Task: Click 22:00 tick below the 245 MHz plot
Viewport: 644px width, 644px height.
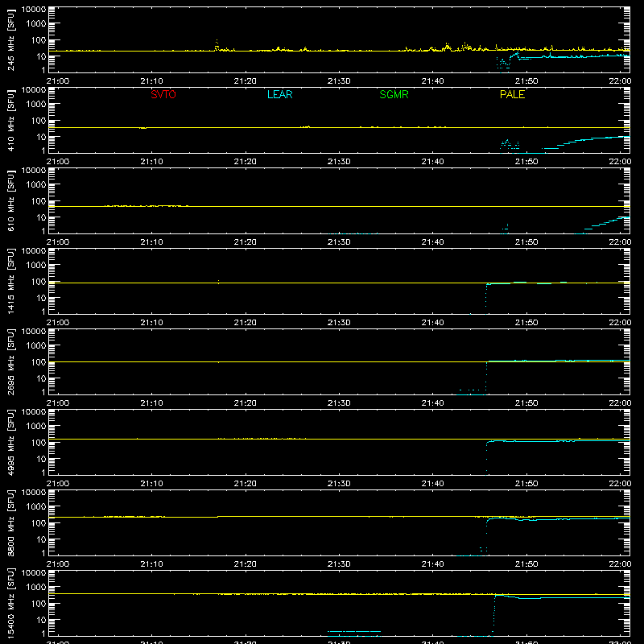Action: (620, 81)
